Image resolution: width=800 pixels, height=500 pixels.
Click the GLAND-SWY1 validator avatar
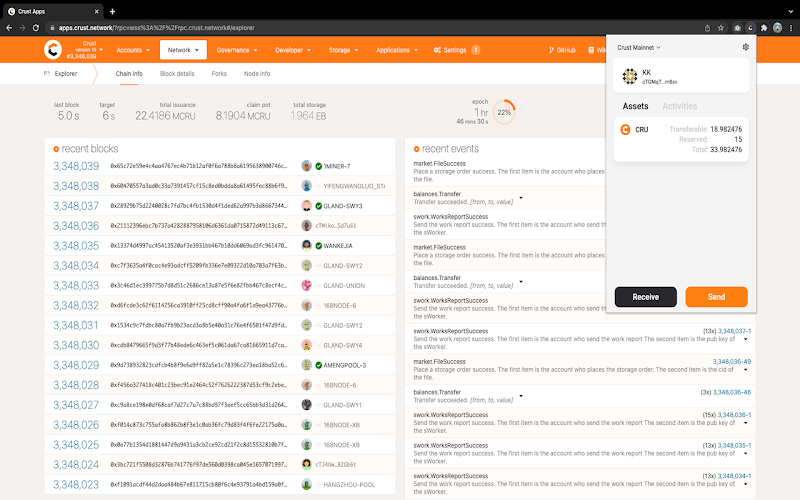(306, 405)
